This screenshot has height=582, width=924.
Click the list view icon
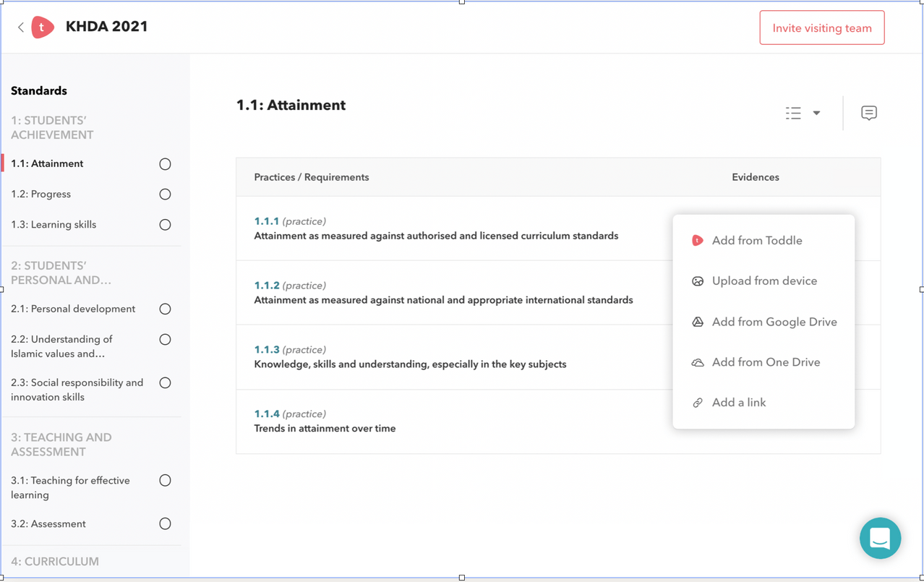click(x=793, y=113)
